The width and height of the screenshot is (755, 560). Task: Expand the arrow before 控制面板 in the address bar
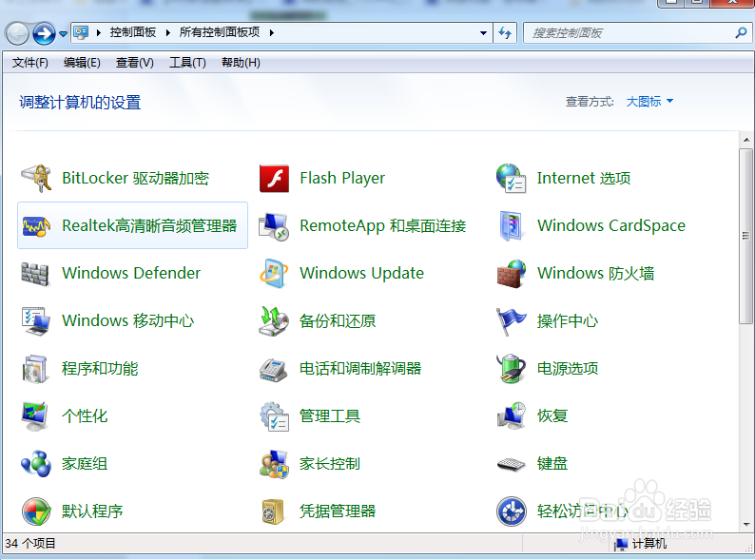[x=99, y=32]
